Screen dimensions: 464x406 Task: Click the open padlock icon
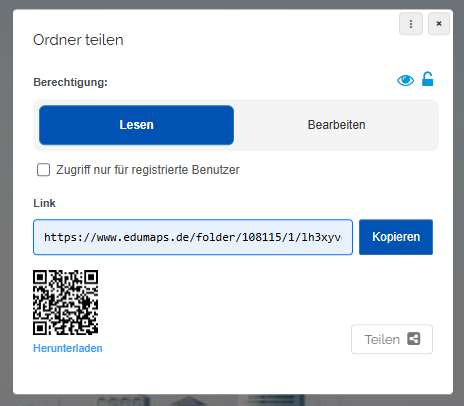coord(427,79)
